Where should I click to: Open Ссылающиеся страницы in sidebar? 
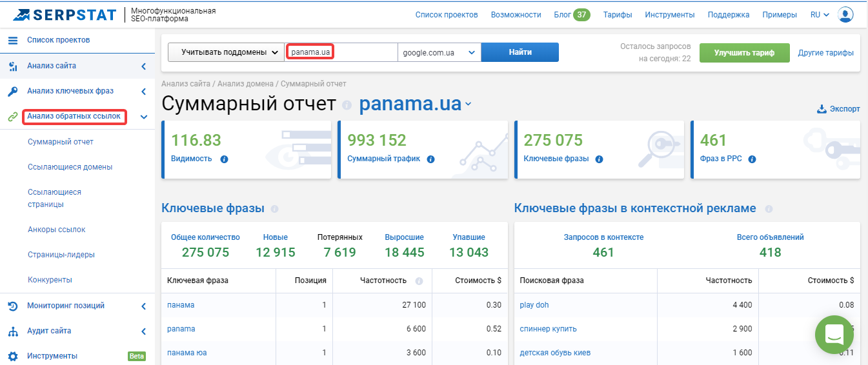[x=55, y=198]
